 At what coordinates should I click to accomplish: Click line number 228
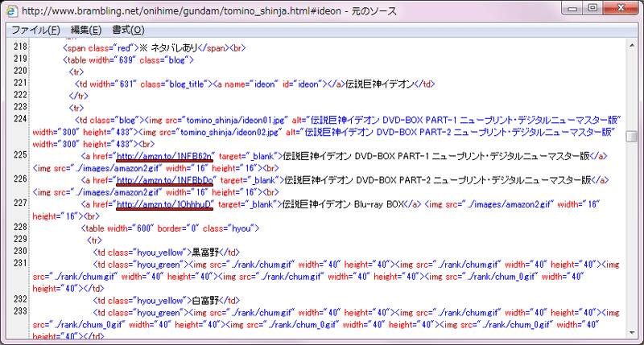[20, 227]
